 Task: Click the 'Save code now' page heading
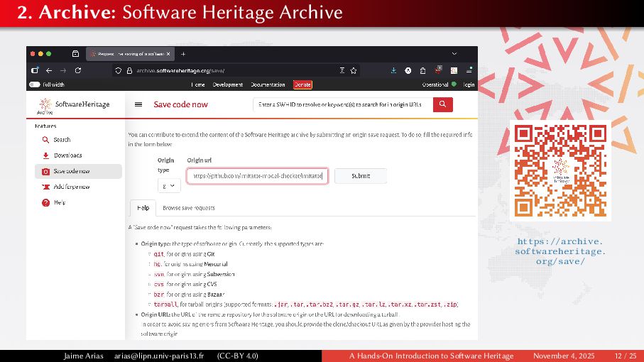pos(181,104)
